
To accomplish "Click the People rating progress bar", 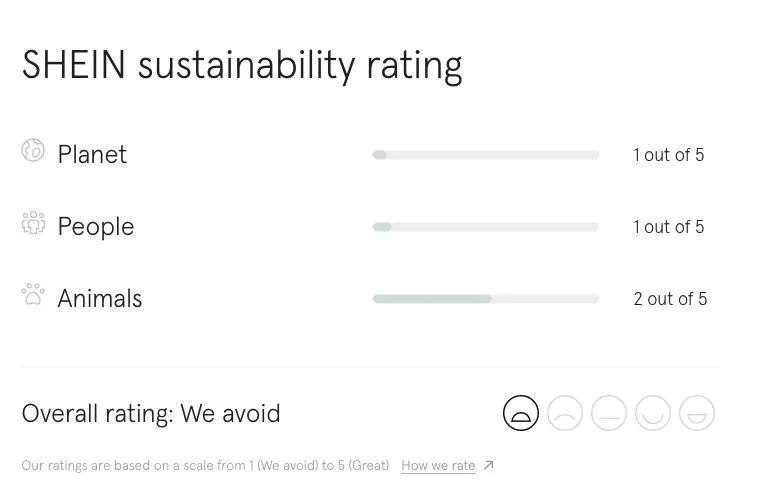I will click(x=485, y=227).
